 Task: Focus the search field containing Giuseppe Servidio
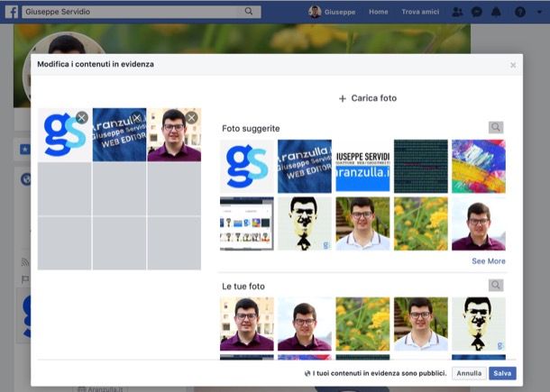click(133, 12)
